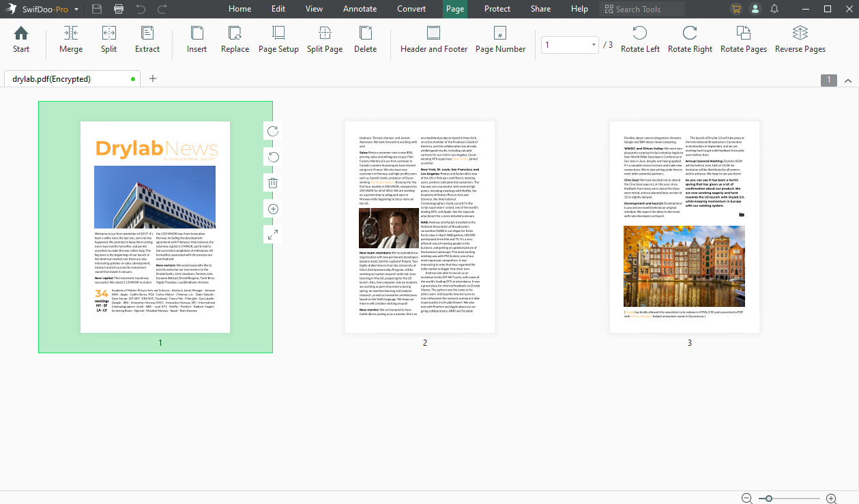Open the Help menu

point(579,9)
